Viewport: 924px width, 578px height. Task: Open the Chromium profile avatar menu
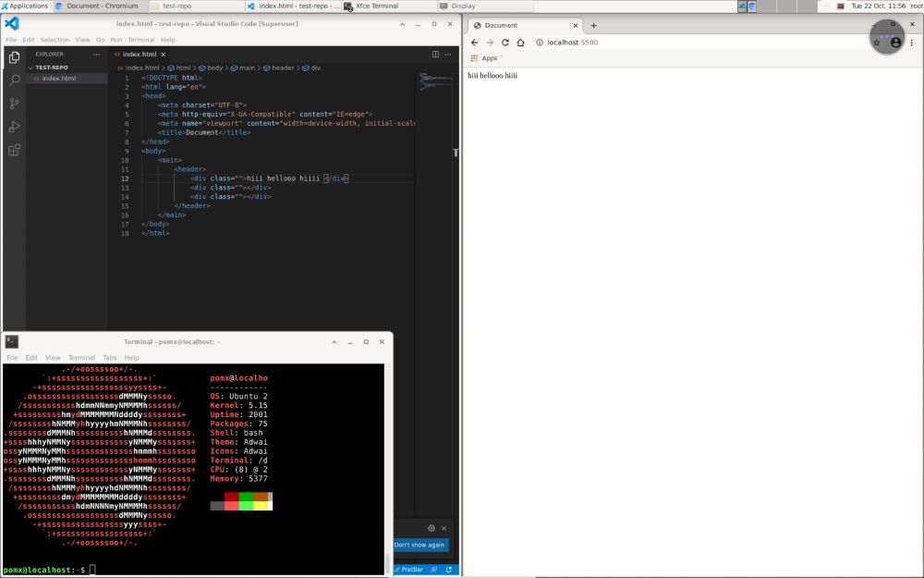tap(895, 43)
